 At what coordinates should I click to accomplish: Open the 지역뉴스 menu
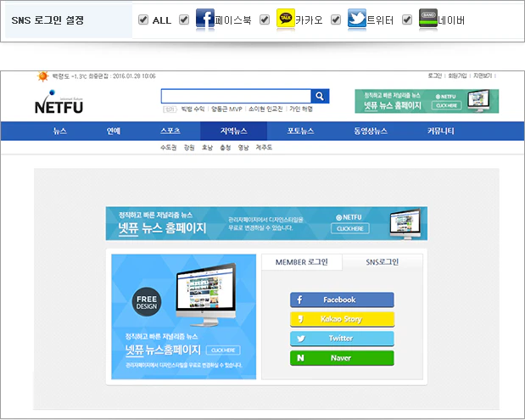coord(233,132)
